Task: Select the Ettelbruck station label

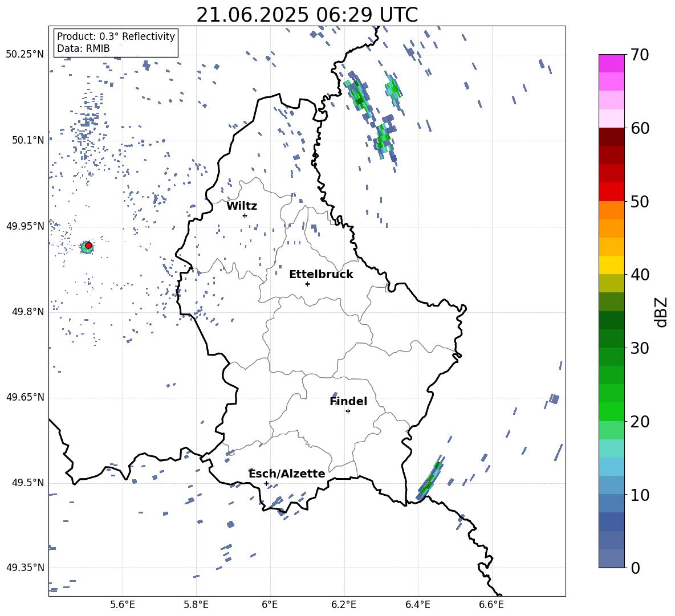Action: (321, 275)
